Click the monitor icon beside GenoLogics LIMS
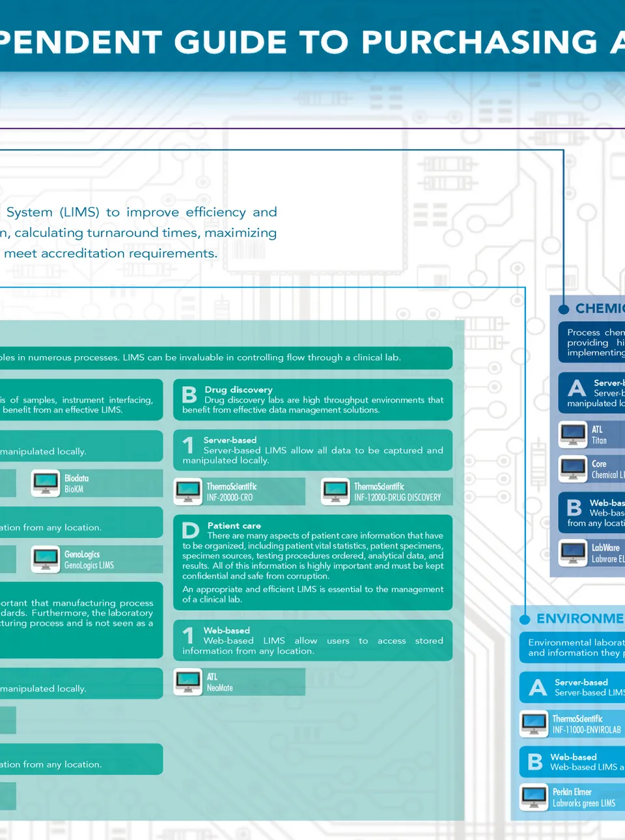This screenshot has width=625, height=840. click(x=46, y=559)
